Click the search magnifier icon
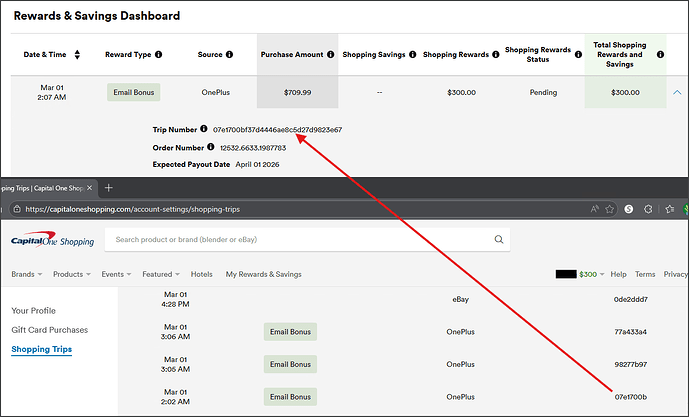 499,240
